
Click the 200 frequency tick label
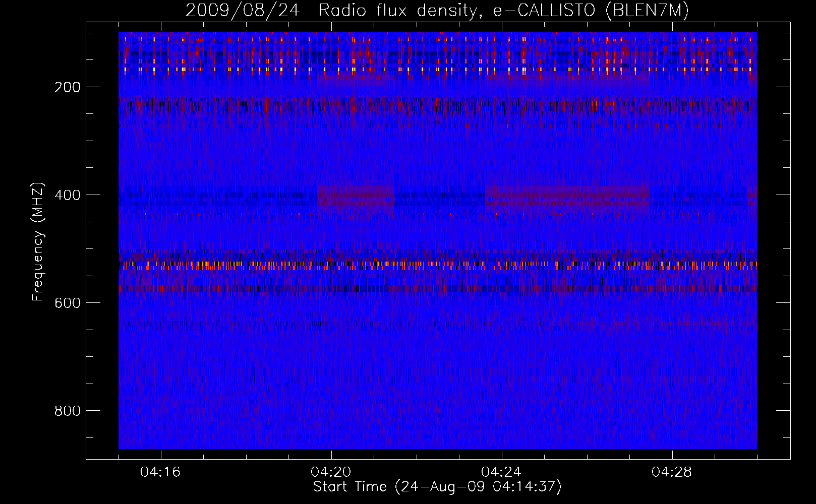click(x=68, y=87)
